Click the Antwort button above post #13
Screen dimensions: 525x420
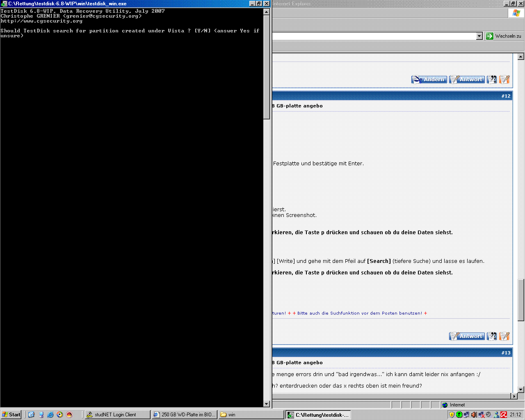467,336
